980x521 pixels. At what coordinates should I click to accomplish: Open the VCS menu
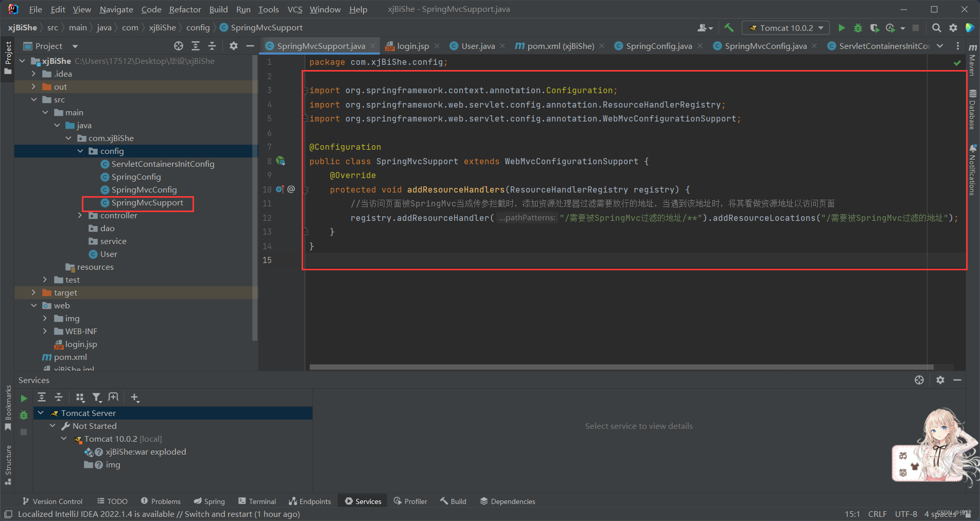coord(294,9)
